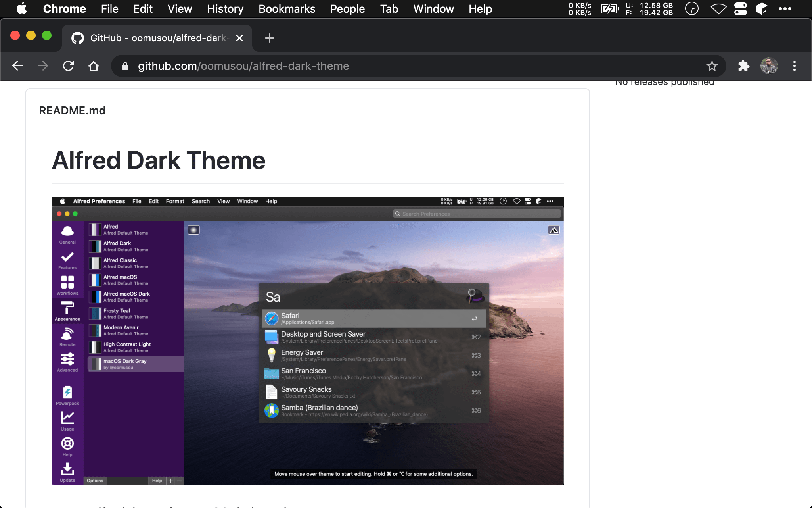Open the Apple menu
Screen dimensions: 812x508
tap(22, 9)
